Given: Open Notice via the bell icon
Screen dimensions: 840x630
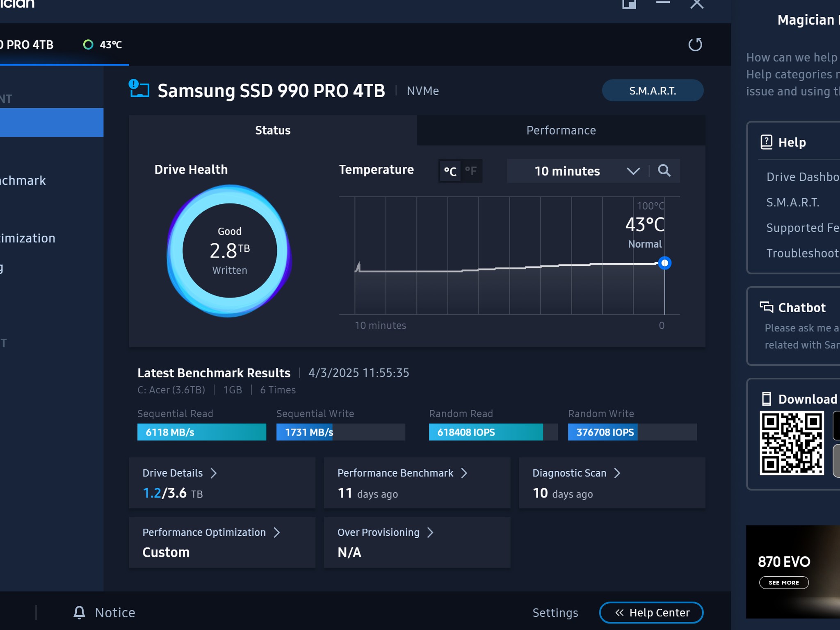Looking at the screenshot, I should [x=80, y=612].
